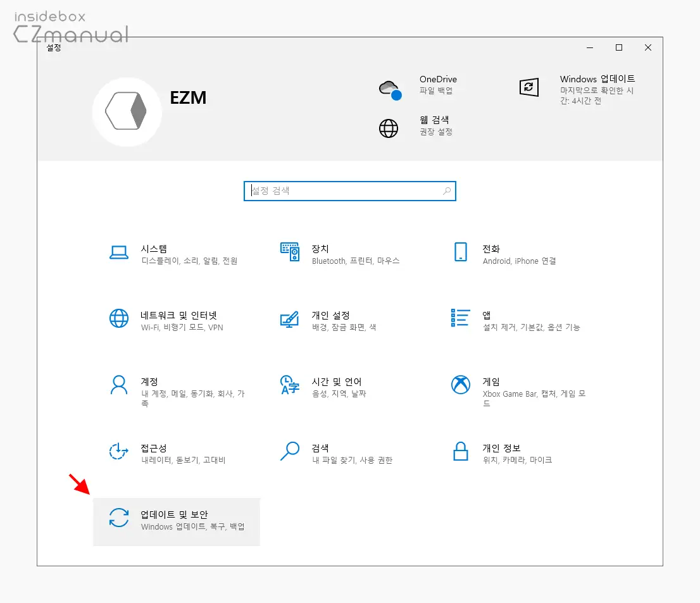Click the System laptop icon
Viewport: 700px width, 603px height.
click(119, 252)
